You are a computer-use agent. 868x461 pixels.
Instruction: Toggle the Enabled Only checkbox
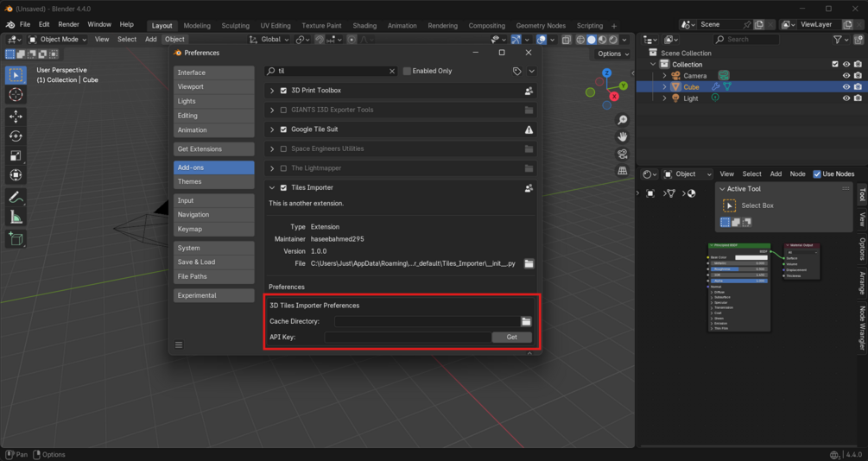coord(407,72)
